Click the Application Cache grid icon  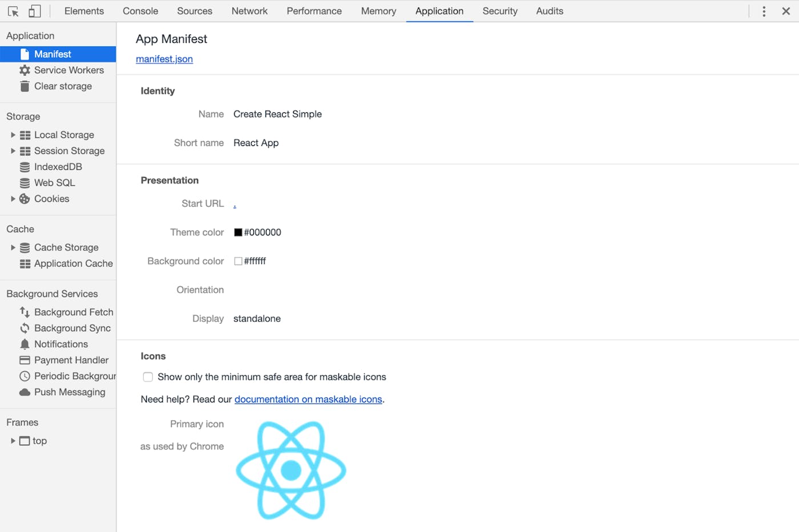point(25,264)
